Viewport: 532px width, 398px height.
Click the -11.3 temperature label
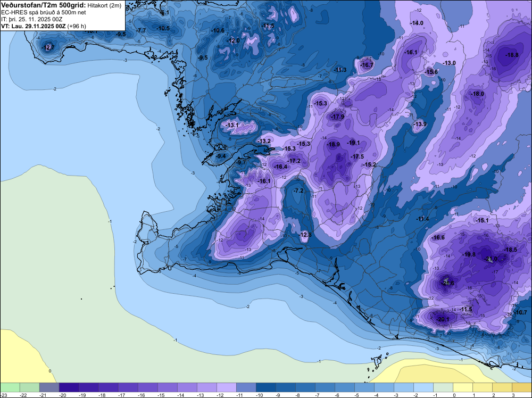coord(340,70)
